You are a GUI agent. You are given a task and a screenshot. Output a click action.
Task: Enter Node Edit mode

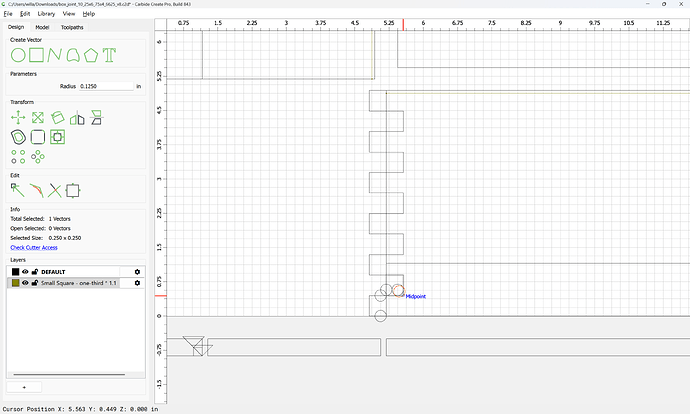[x=18, y=191]
